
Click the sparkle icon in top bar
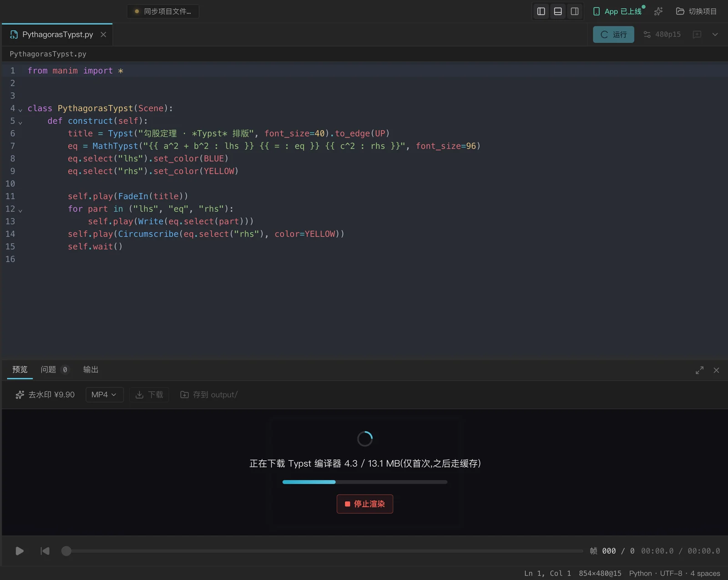point(658,11)
